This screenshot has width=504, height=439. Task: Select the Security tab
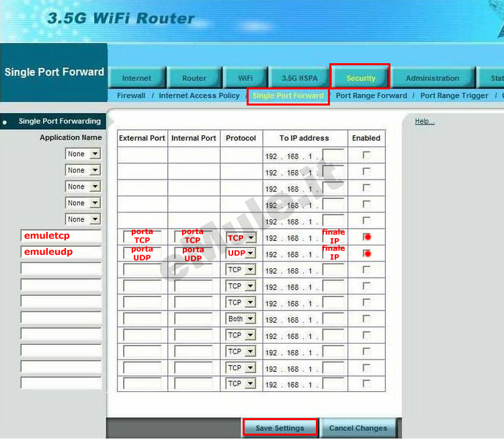click(x=361, y=78)
